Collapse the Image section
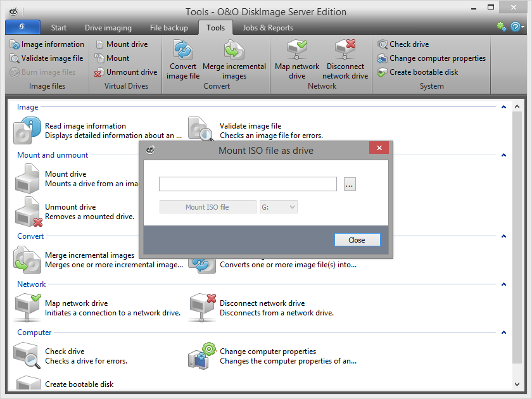Viewport: 532px width, 399px height. 504,107
